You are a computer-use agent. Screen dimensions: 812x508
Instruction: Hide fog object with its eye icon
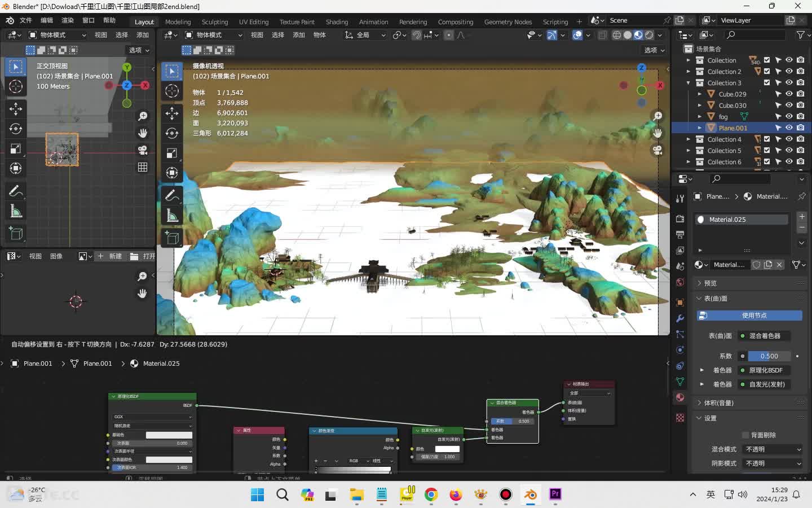click(789, 117)
